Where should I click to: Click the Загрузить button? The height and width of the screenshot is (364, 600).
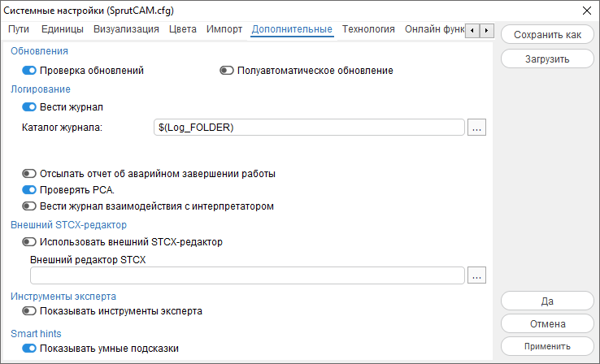[x=548, y=58]
